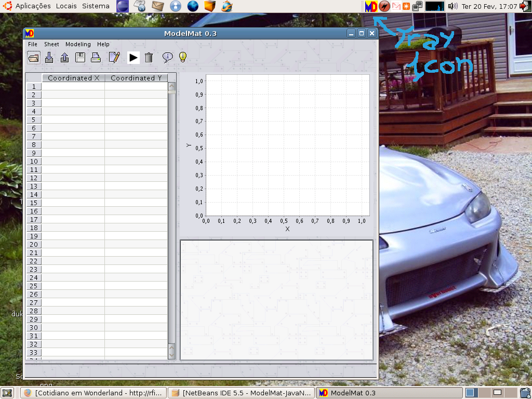
Task: Click the blue circular launcher icon in top panel
Action: [x=176, y=6]
